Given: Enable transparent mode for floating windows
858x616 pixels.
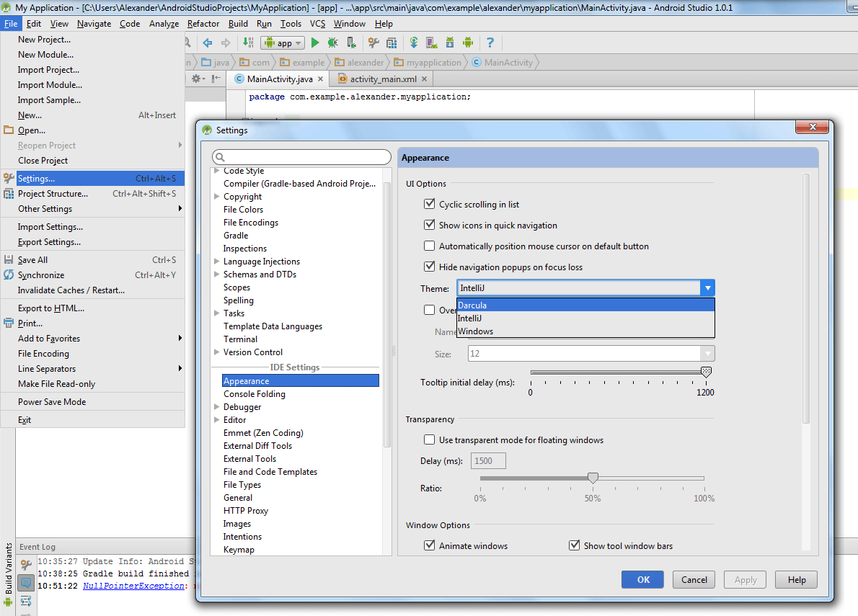Looking at the screenshot, I should tap(430, 440).
